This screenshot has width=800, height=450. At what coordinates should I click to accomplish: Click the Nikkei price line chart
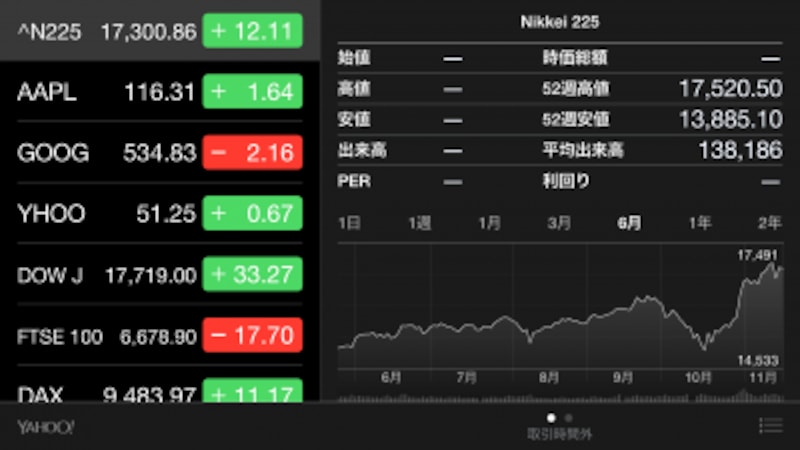pos(560,306)
